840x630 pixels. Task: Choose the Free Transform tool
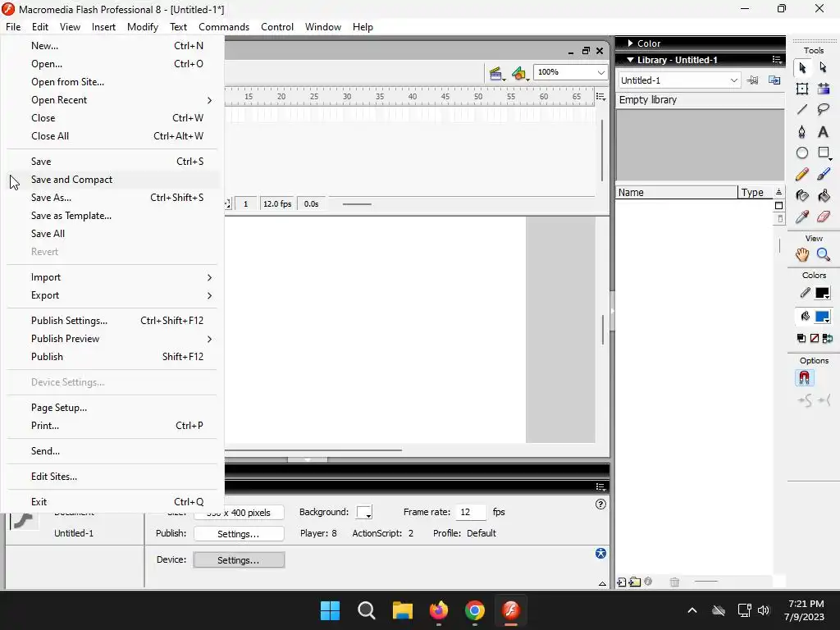point(802,89)
